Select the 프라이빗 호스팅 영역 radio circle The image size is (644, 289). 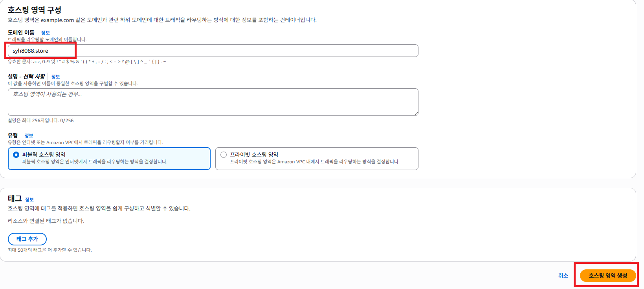[224, 155]
